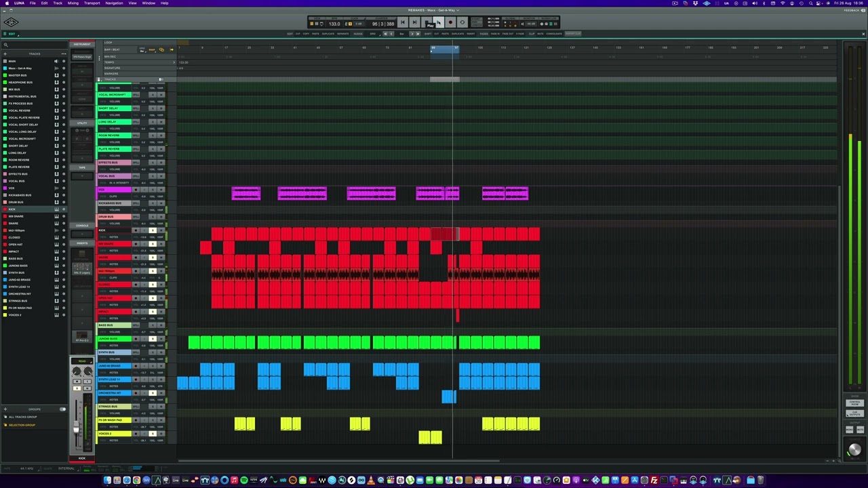Open the ruler rows options dots
Viewport: 868px width, 488px height.
pos(99,58)
